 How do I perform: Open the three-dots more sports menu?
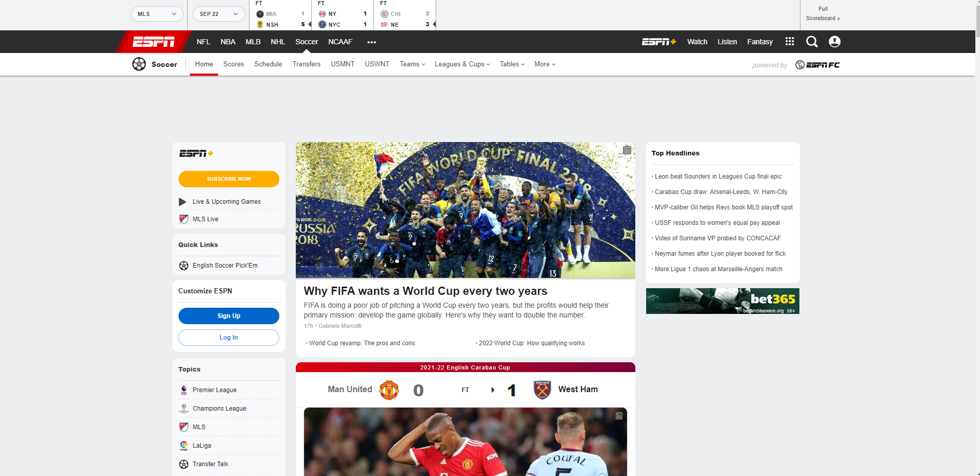371,42
